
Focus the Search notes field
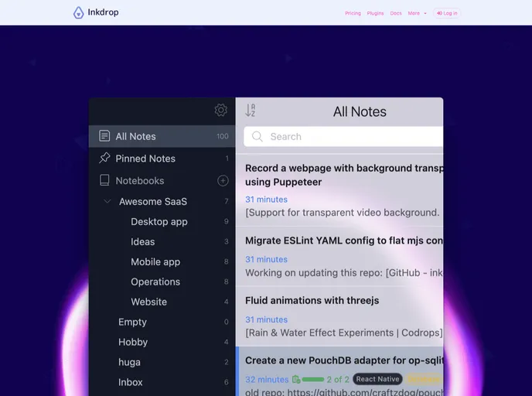[x=343, y=136]
